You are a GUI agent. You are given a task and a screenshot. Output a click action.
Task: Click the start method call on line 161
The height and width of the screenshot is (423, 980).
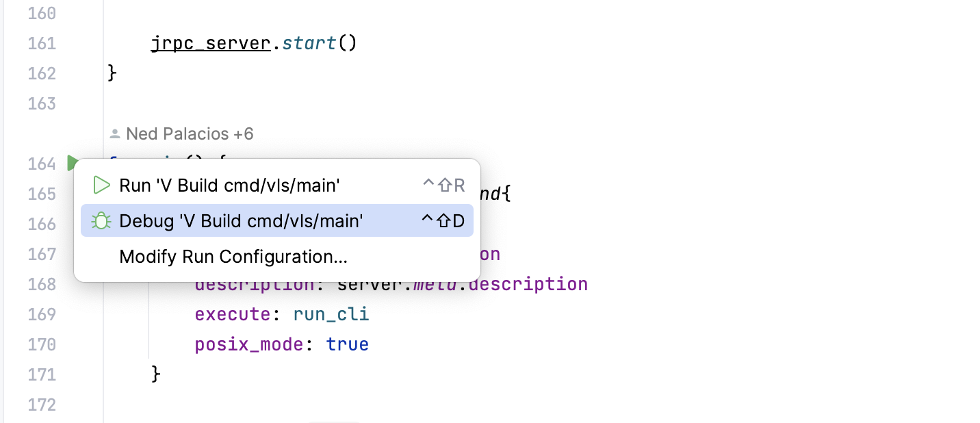click(x=309, y=42)
